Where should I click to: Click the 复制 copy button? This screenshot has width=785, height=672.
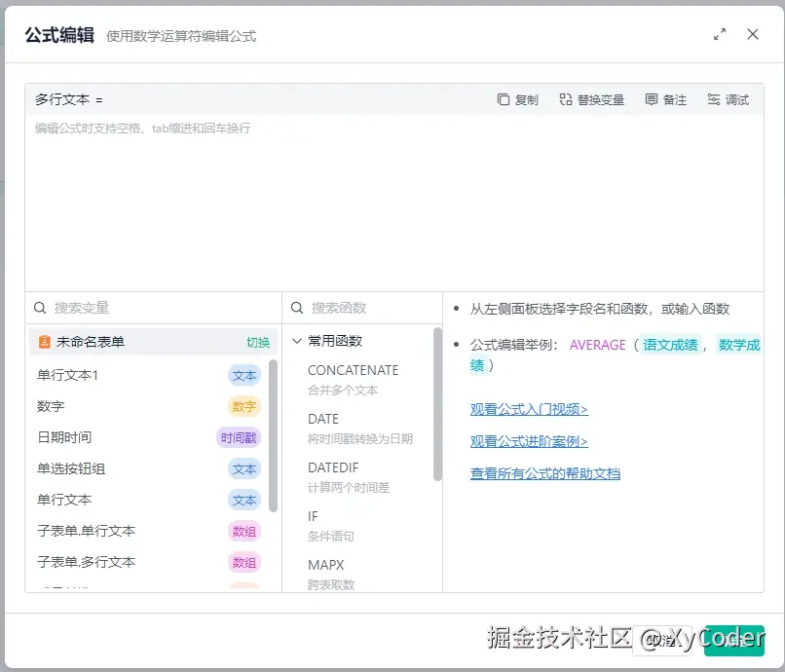coord(518,99)
